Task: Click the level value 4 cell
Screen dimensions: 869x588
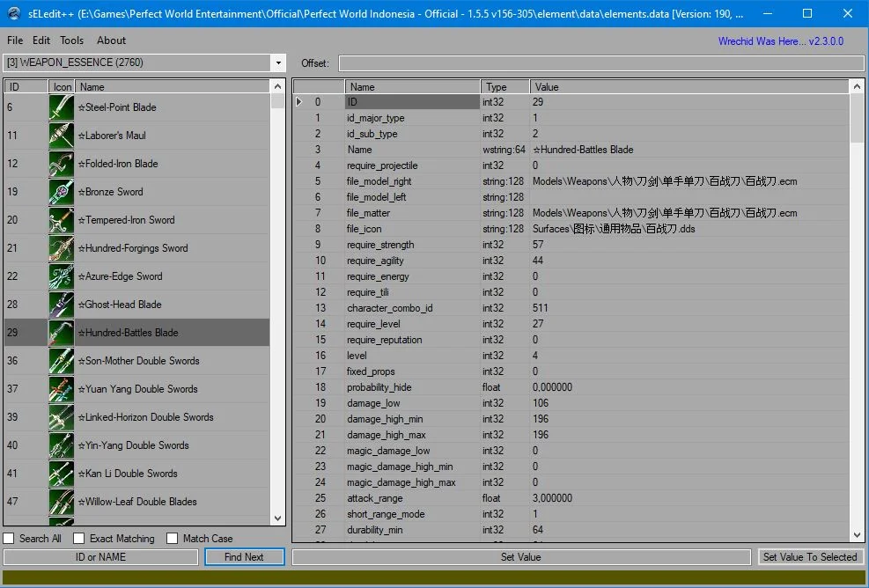Action: pyautogui.click(x=689, y=356)
